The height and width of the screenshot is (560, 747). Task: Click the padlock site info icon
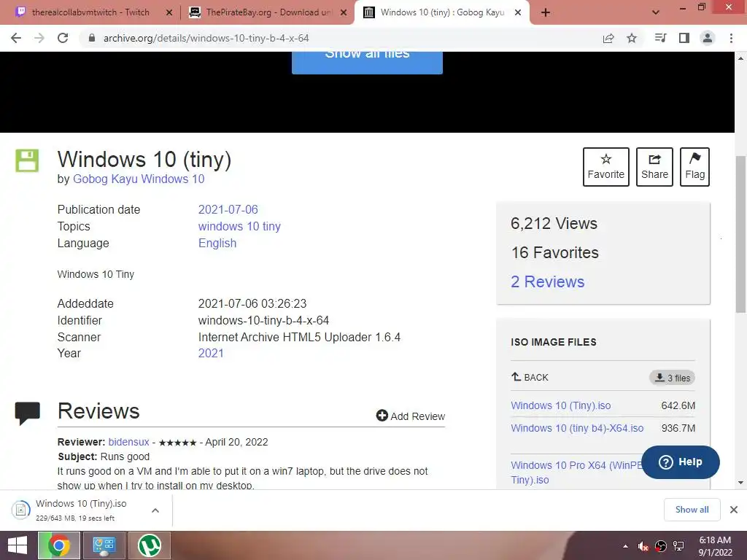coord(92,38)
